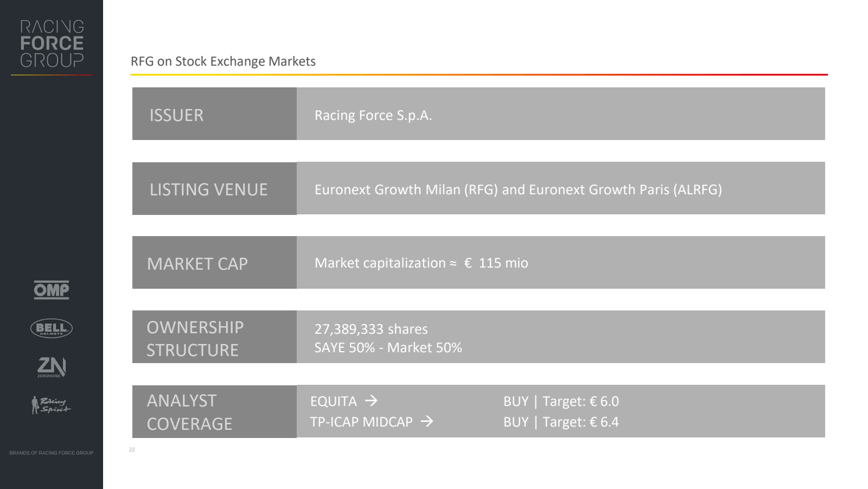Select the LISTING VENUE label box

coord(214,188)
